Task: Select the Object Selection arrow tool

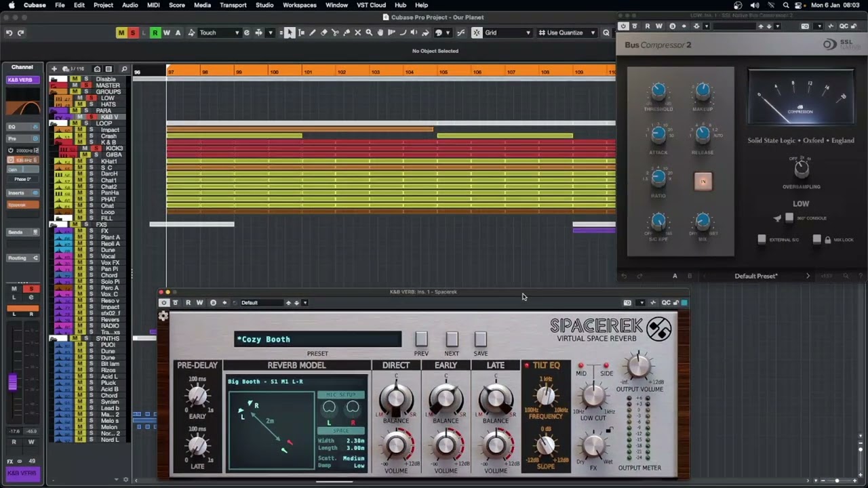Action: pyautogui.click(x=290, y=33)
